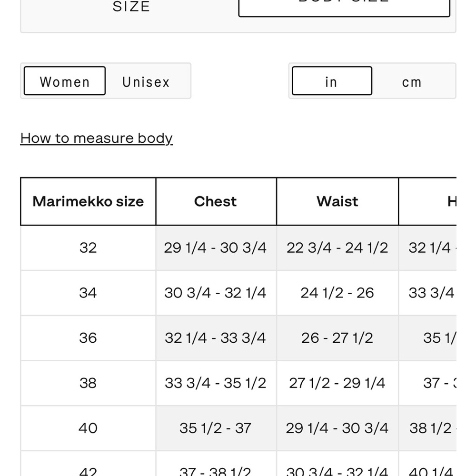476x476 pixels.
Task: Switch to Unisex sizing
Action: pyautogui.click(x=146, y=81)
